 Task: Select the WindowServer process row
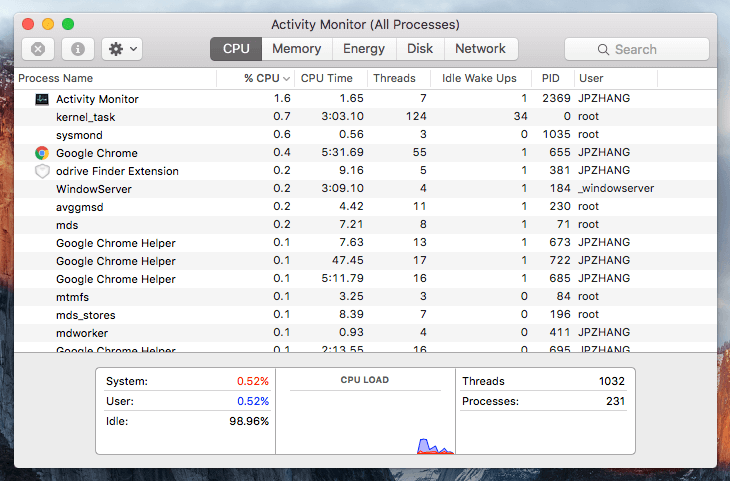coord(365,189)
